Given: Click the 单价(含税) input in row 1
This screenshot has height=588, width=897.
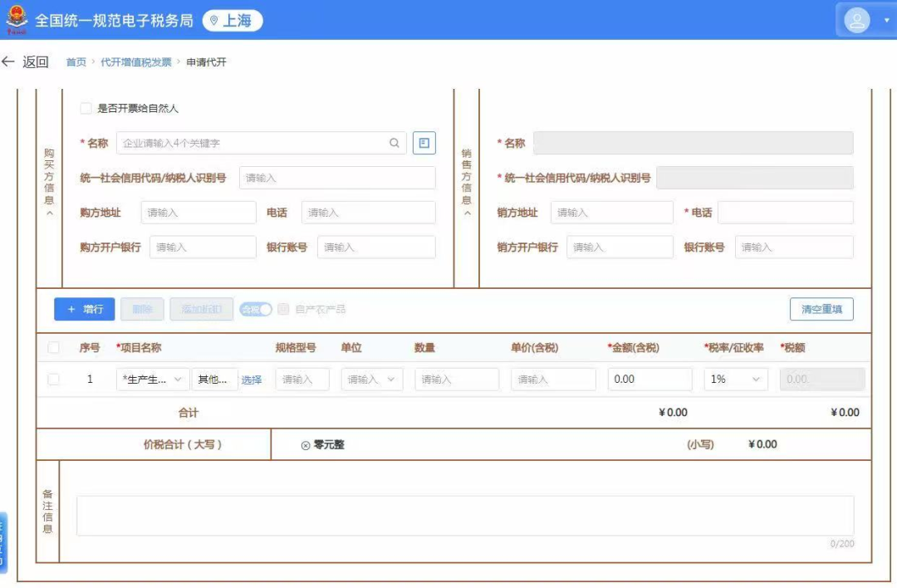Looking at the screenshot, I should (x=553, y=380).
